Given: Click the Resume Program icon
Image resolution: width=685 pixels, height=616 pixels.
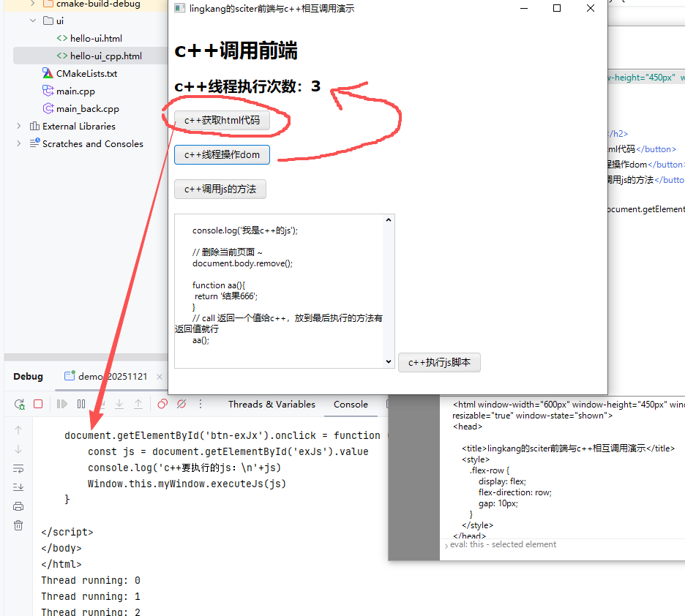Looking at the screenshot, I should (x=62, y=404).
